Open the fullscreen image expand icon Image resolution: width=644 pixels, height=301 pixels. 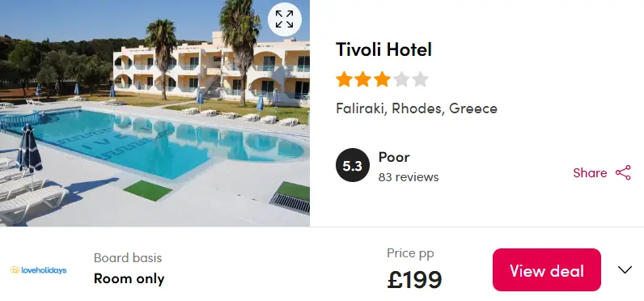[x=284, y=19]
